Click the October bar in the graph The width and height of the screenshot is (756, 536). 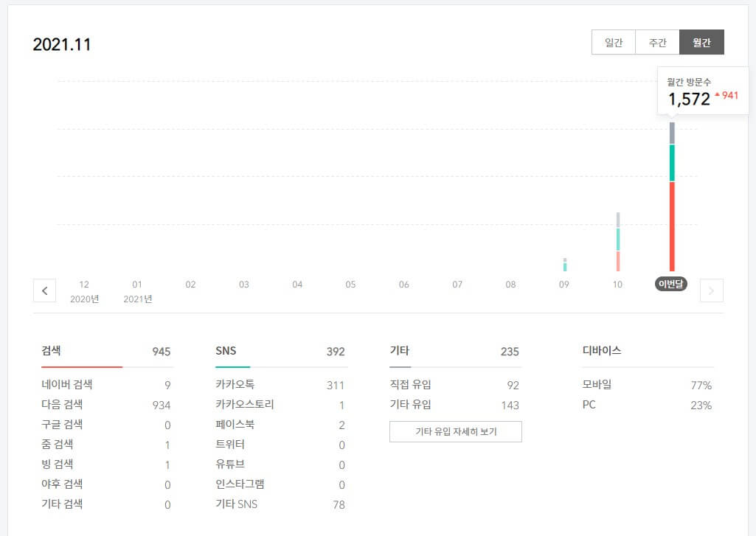617,240
